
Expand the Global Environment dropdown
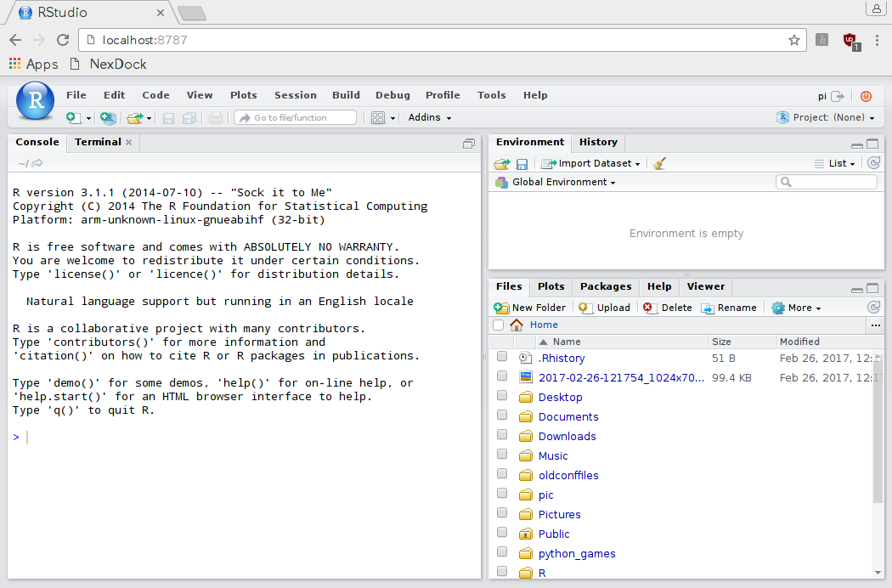[x=556, y=182]
